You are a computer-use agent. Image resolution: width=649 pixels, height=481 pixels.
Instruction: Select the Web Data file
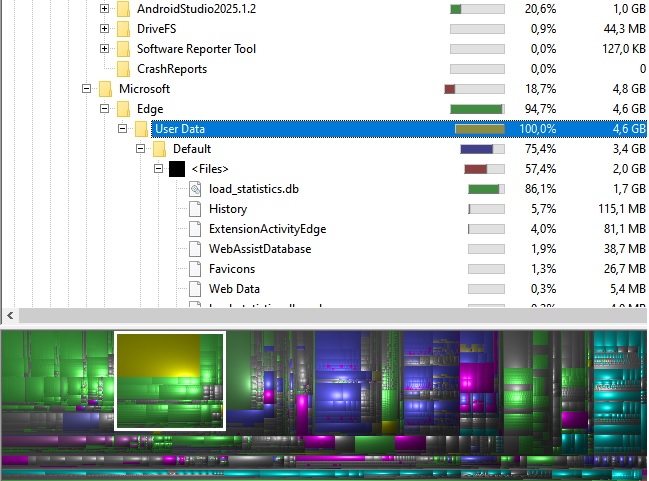[234, 289]
